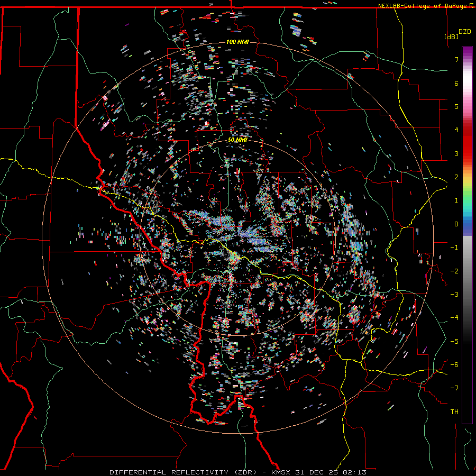This screenshot has height=476, width=476.
Task: Click the "4" value on the color scale
Action: (x=456, y=130)
